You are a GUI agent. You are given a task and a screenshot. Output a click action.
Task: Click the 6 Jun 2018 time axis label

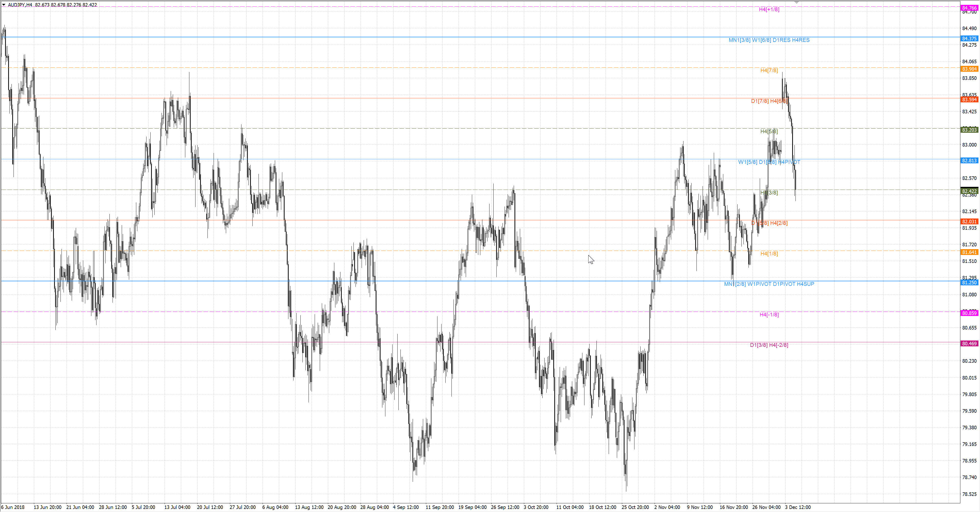pyautogui.click(x=13, y=507)
